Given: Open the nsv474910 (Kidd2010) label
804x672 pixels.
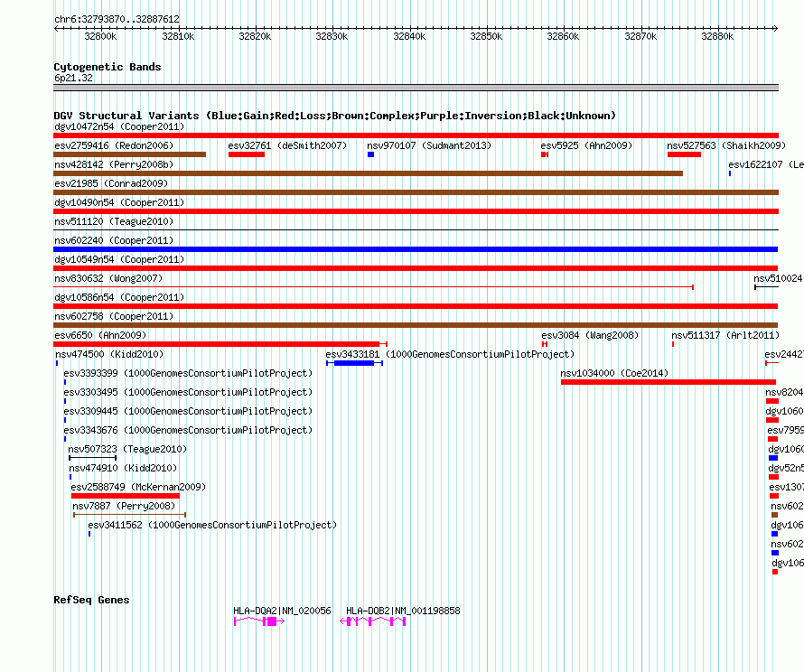Looking at the screenshot, I should pos(123,468).
